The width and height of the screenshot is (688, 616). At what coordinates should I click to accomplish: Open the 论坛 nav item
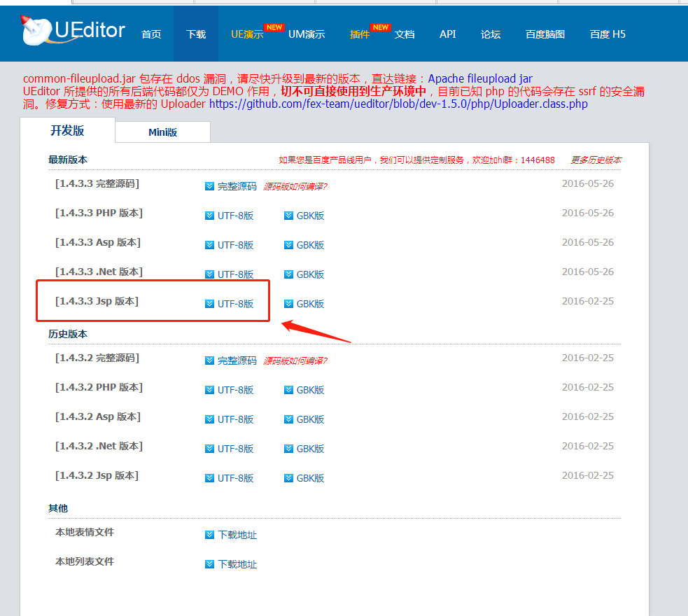coord(491,34)
